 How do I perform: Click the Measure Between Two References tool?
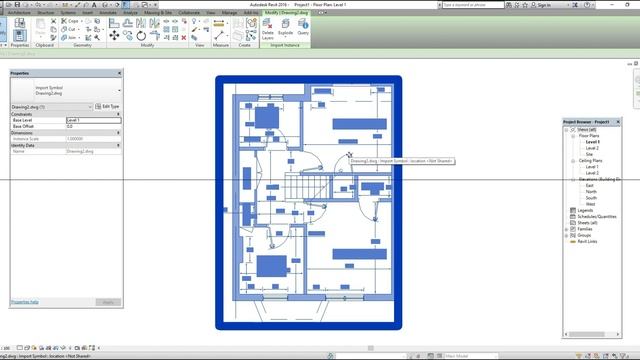point(219,36)
